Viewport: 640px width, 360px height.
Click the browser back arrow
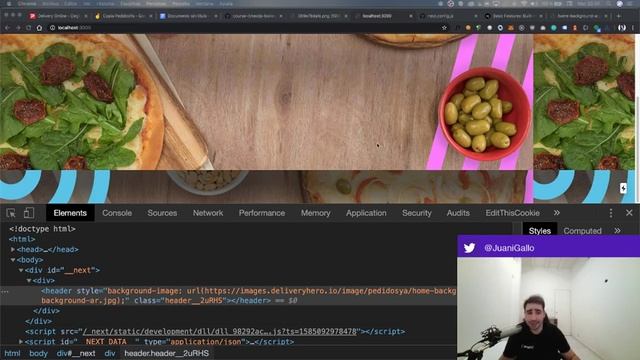pyautogui.click(x=7, y=28)
